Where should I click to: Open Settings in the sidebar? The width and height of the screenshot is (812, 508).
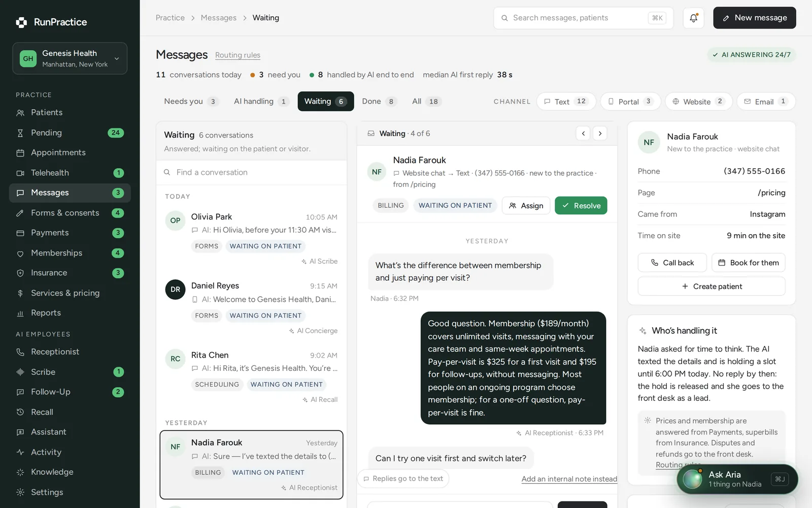pos(70,492)
